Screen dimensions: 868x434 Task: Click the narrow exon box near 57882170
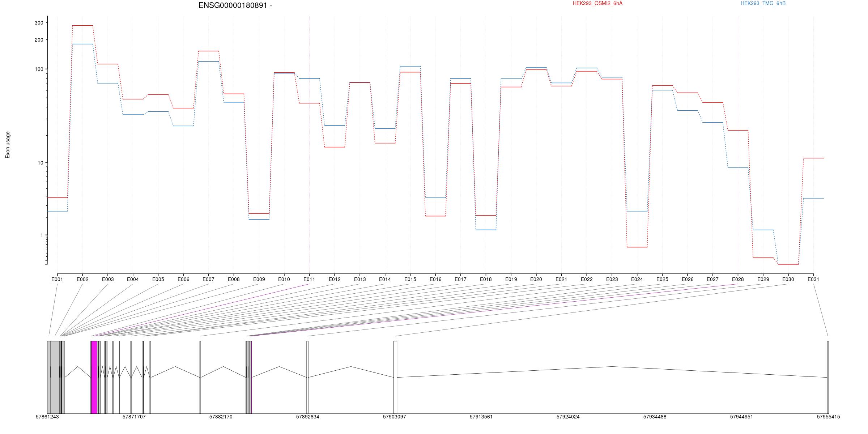pyautogui.click(x=200, y=377)
